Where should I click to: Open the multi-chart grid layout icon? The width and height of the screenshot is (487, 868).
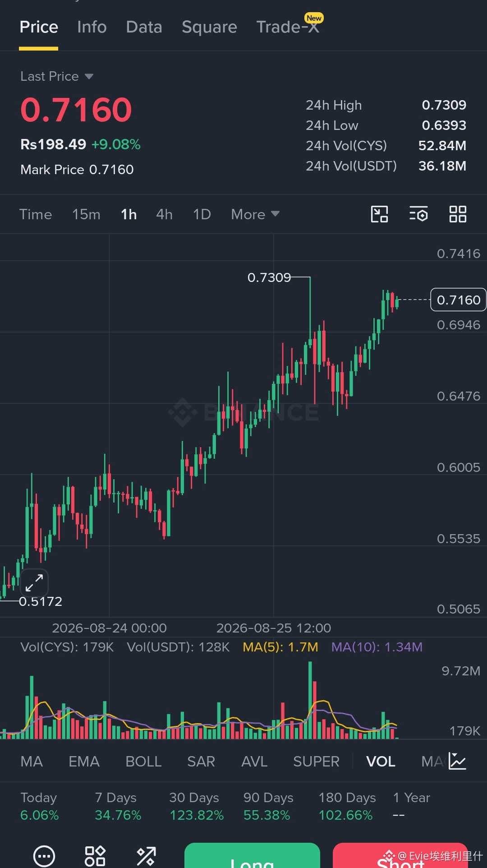(x=458, y=214)
